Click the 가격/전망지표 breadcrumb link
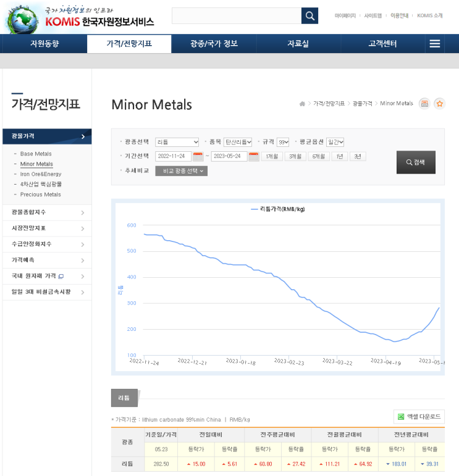The image size is (459, 476). click(x=329, y=104)
